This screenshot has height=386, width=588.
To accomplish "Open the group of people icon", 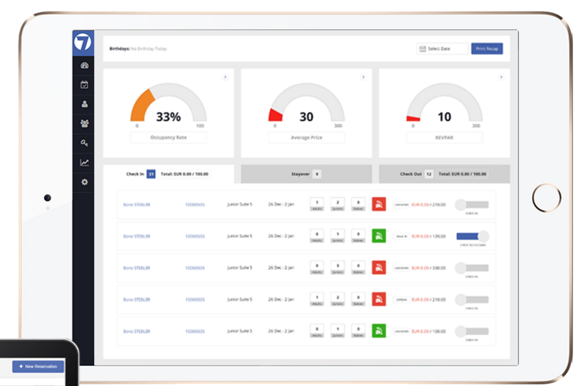I will (x=85, y=123).
